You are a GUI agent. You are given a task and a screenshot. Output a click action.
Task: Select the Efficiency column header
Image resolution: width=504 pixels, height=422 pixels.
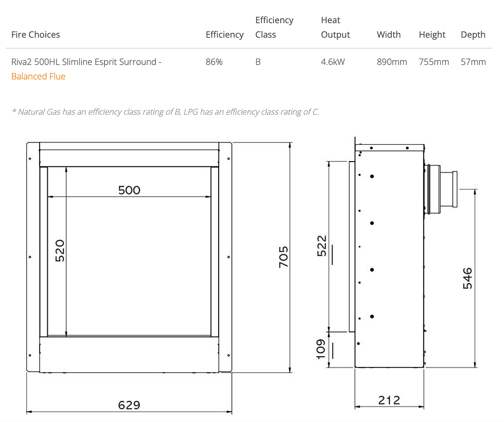(224, 35)
